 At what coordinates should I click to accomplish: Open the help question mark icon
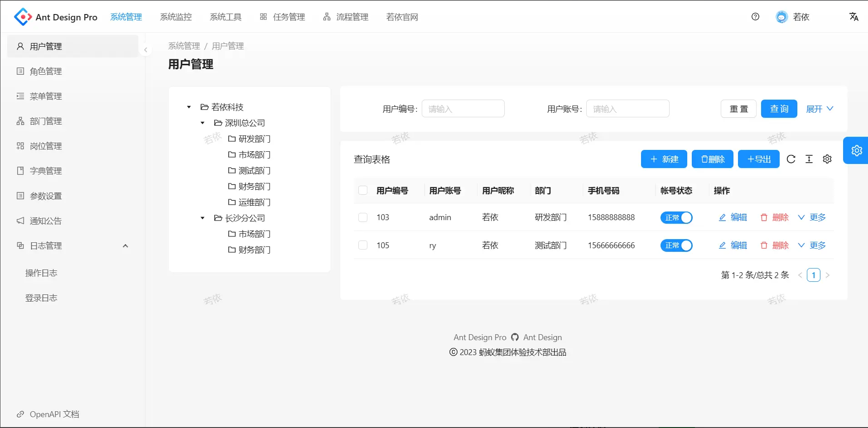(755, 17)
